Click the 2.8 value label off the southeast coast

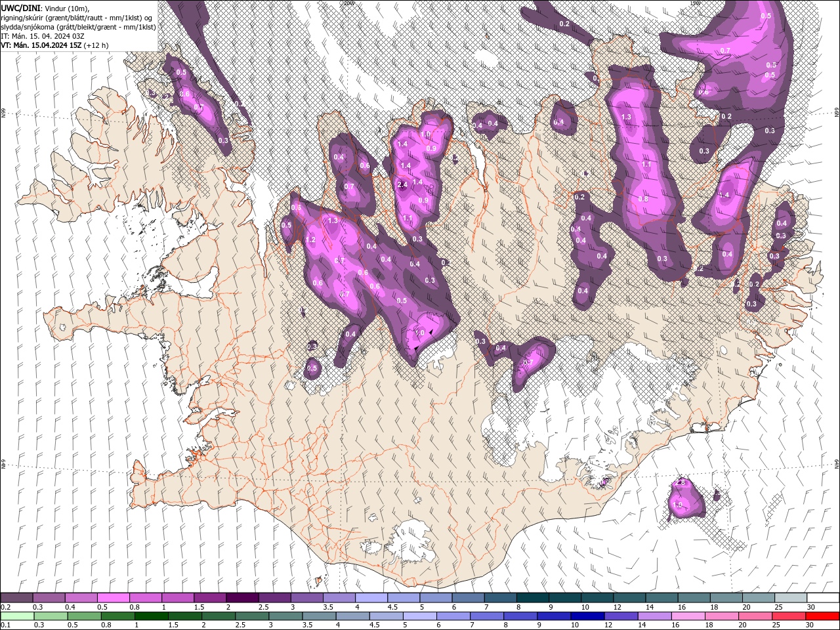[680, 483]
